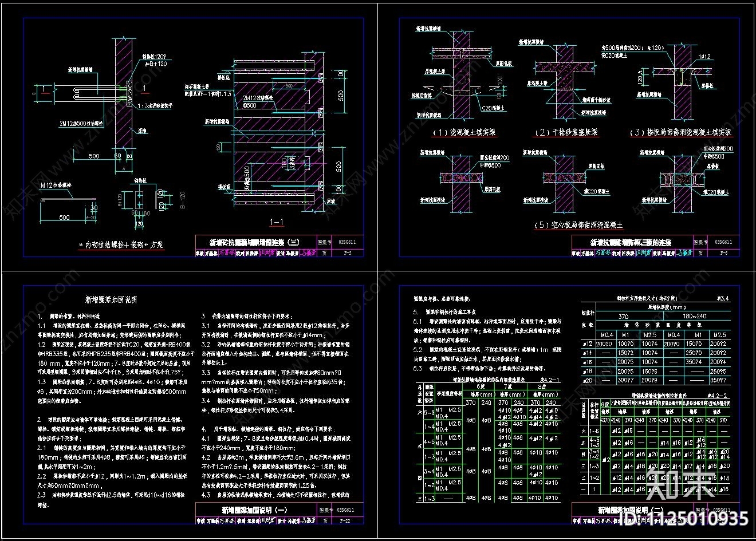Select the "1-1" section title
The image size is (756, 541).
[277, 222]
